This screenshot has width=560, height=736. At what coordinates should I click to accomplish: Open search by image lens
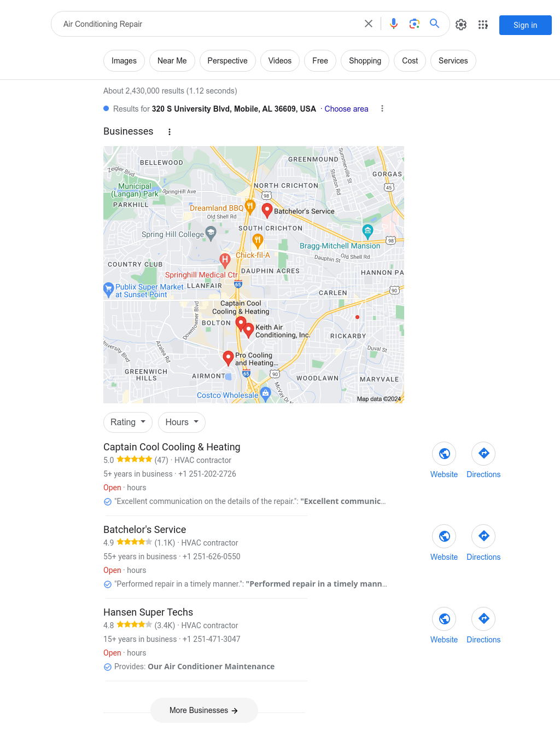(x=415, y=24)
